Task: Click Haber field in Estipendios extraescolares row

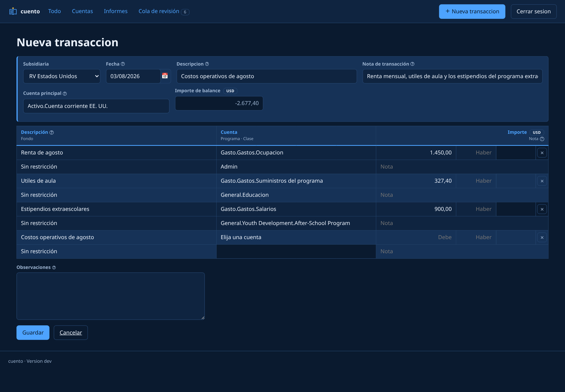Action: 476,209
